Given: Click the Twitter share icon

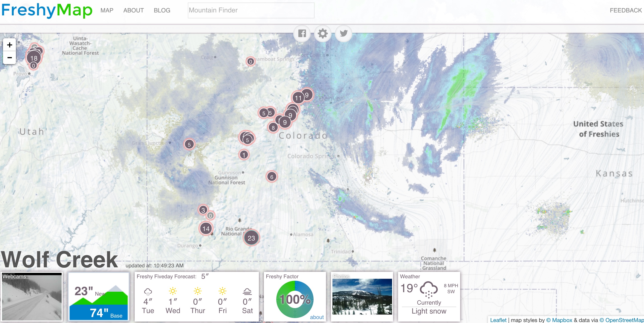Looking at the screenshot, I should pyautogui.click(x=343, y=33).
